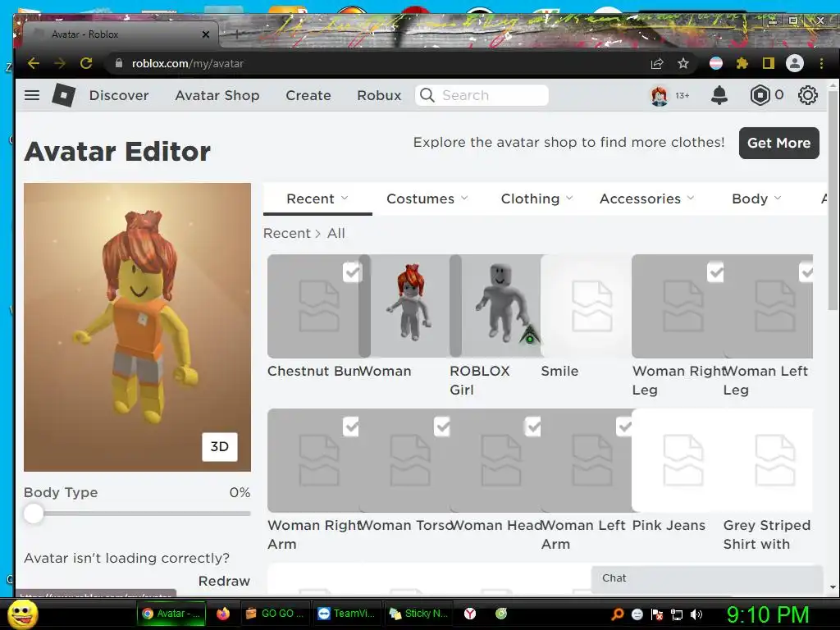Open the GO GO folder taskbar item
The width and height of the screenshot is (840, 630).
[x=274, y=614]
